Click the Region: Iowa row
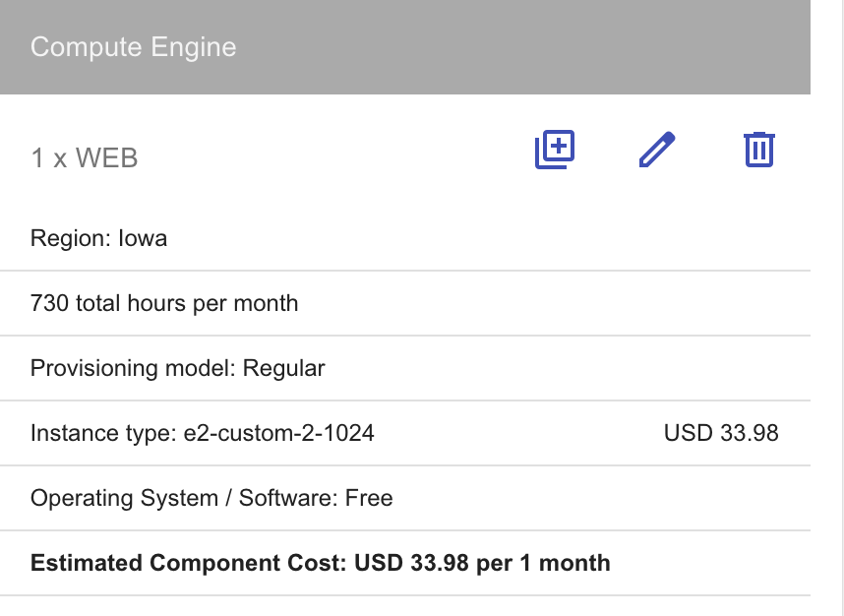 [404, 238]
